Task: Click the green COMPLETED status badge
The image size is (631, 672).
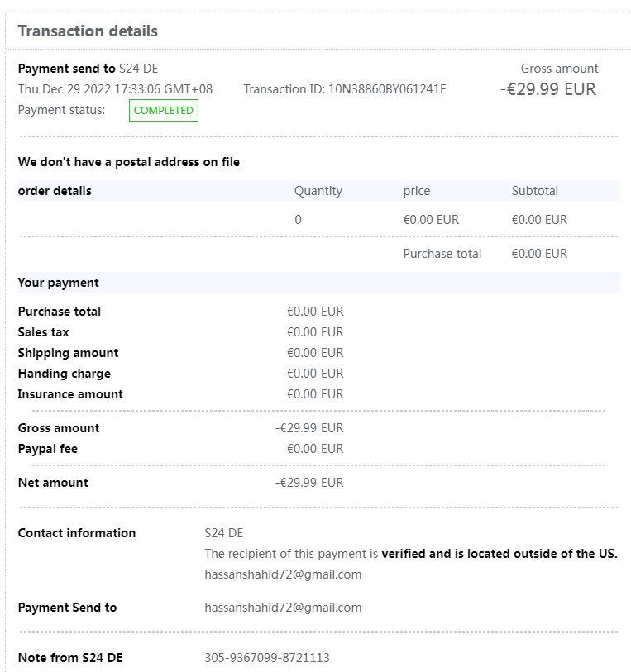Action: [163, 111]
